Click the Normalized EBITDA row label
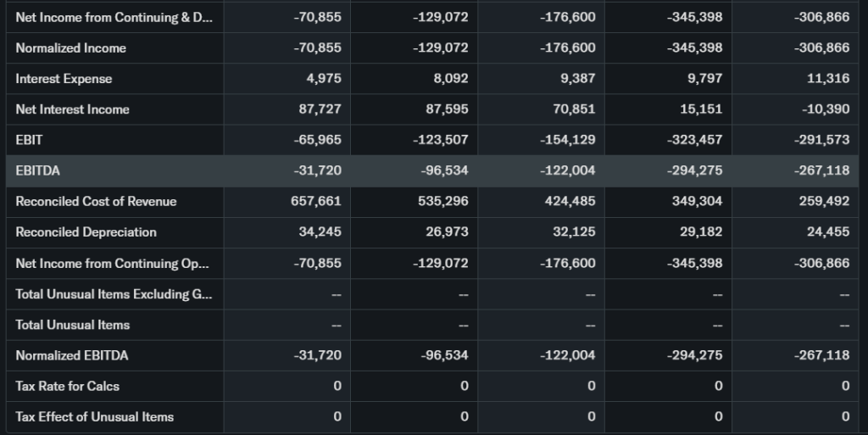Screen dimensions: 868x435 pyautogui.click(x=71, y=355)
